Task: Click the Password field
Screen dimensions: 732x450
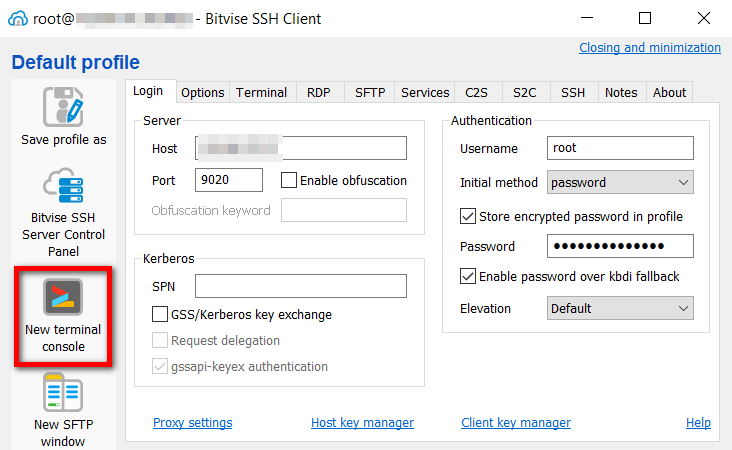Action: pyautogui.click(x=620, y=246)
